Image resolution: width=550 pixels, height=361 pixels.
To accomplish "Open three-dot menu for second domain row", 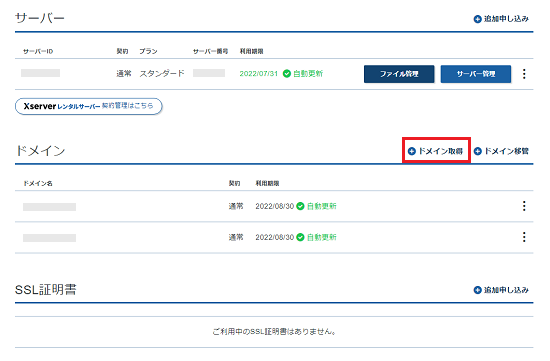I will (524, 237).
